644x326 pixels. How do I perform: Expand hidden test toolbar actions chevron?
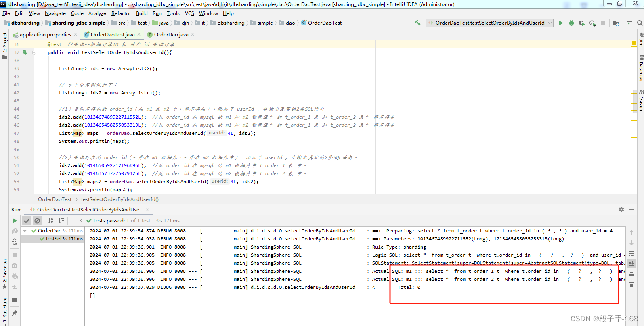(81, 221)
